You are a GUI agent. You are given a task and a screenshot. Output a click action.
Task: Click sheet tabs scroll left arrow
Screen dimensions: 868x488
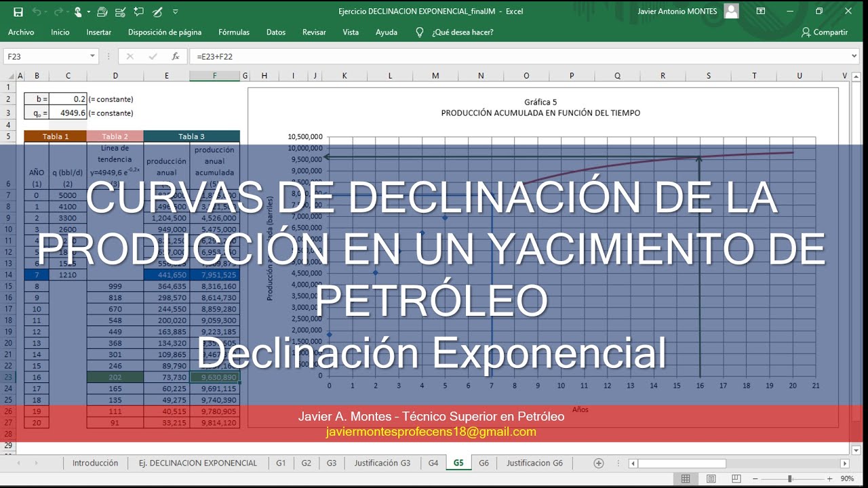point(18,463)
